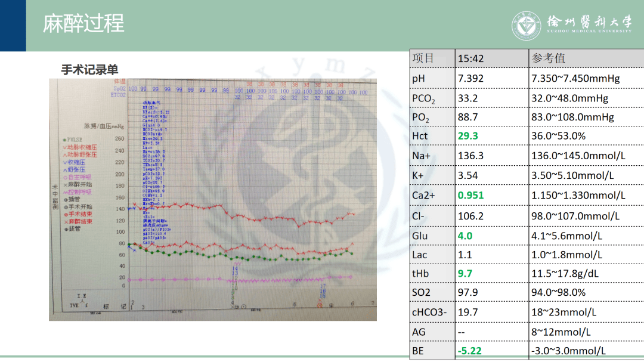This screenshot has height=362, width=644.
Task: Click the 插管 legend symbol
Action: 65,199
